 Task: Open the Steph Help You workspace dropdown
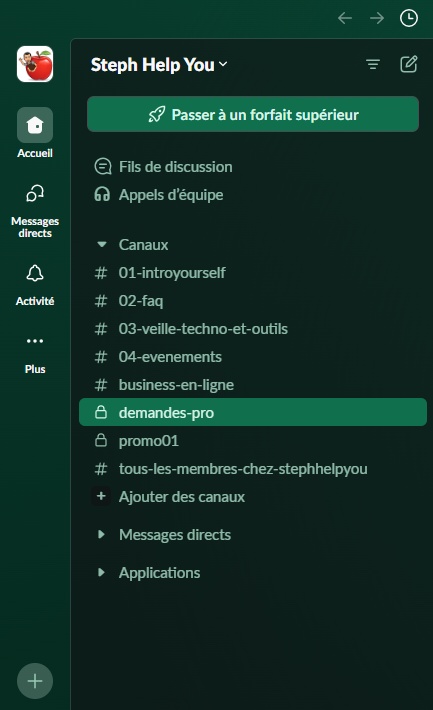point(159,65)
